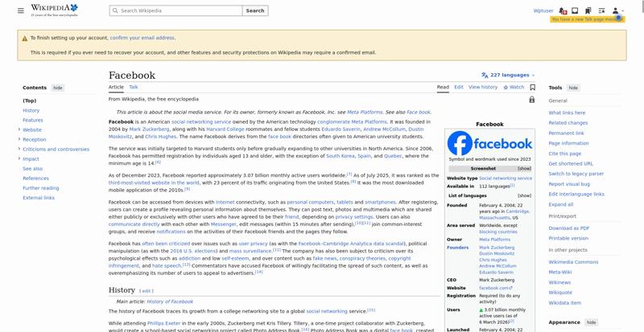Open Wikiquote link in Tools
The image size is (644, 332).
pyautogui.click(x=560, y=293)
